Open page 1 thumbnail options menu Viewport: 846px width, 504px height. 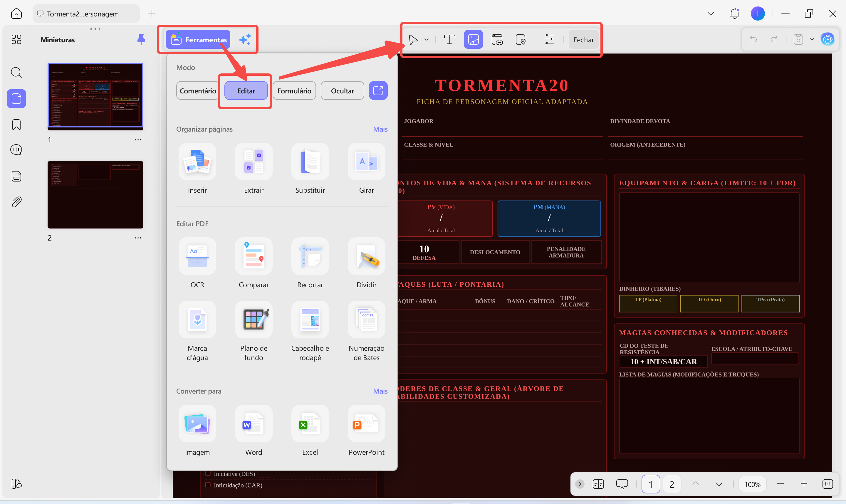[x=137, y=140]
